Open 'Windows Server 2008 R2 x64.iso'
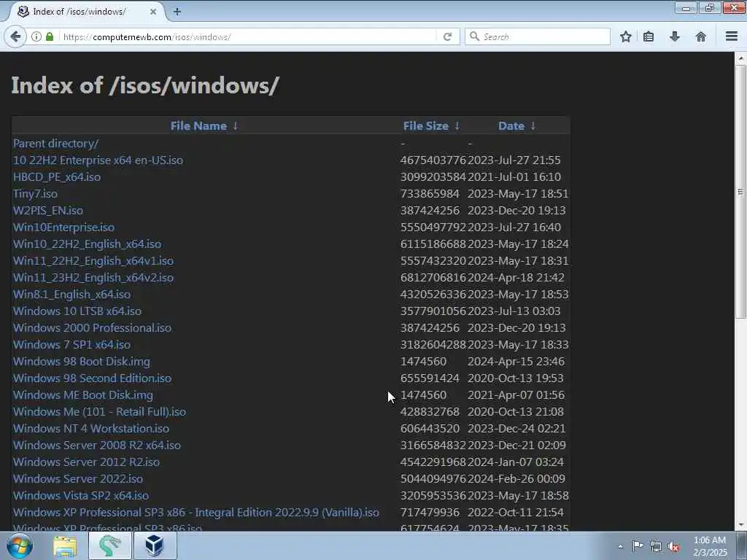Image resolution: width=747 pixels, height=560 pixels. (x=97, y=446)
